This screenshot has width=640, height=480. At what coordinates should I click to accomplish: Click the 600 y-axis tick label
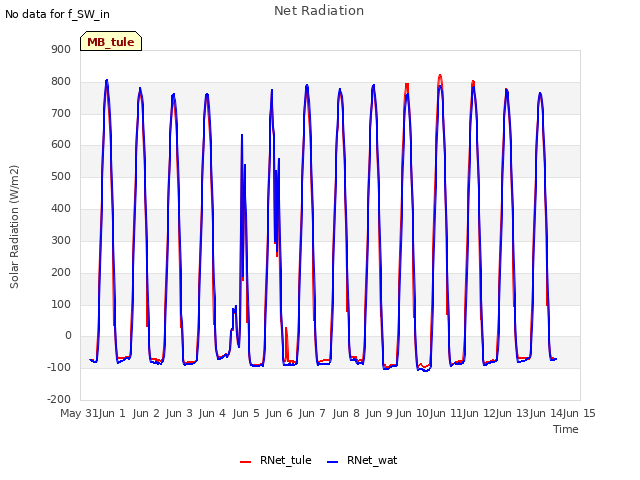61,144
